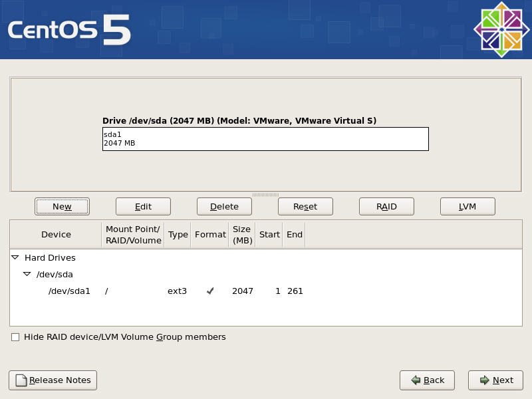Screen dimensions: 532x399
Task: Click the 2047 size cell
Action: click(243, 291)
